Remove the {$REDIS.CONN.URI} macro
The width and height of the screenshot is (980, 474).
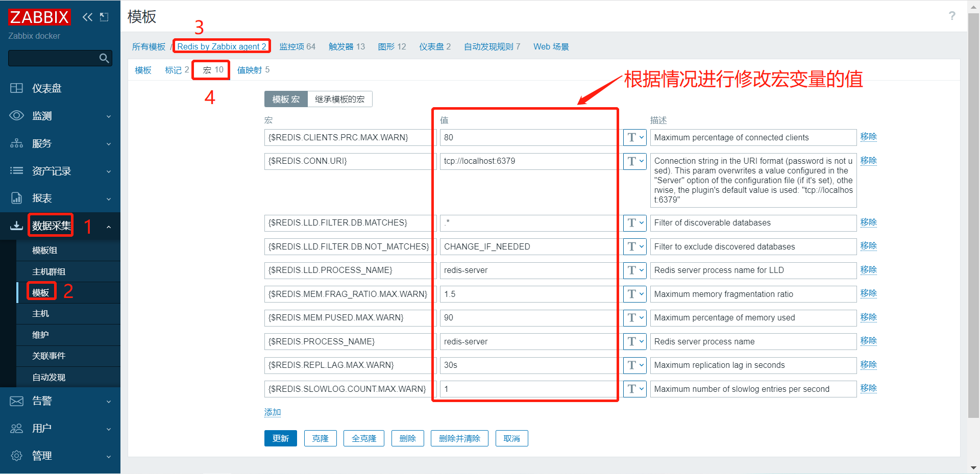click(x=868, y=160)
